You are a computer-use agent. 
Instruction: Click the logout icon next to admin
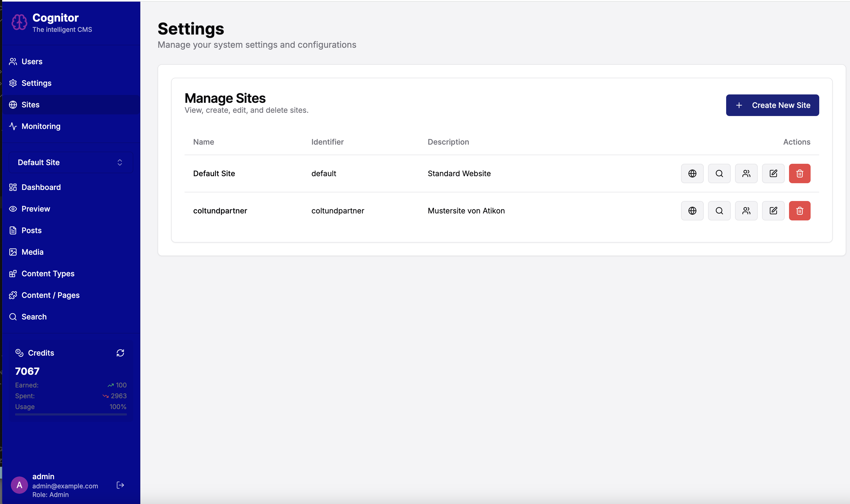(x=120, y=485)
